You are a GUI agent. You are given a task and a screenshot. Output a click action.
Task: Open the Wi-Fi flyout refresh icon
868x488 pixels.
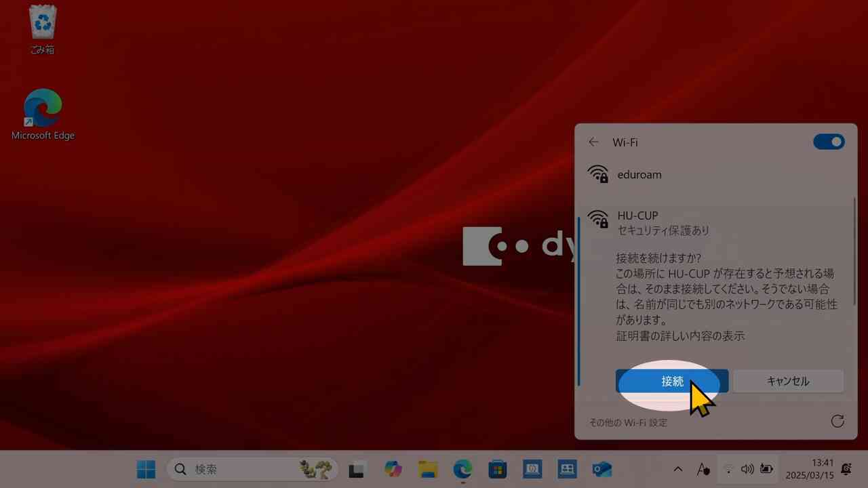pyautogui.click(x=837, y=422)
